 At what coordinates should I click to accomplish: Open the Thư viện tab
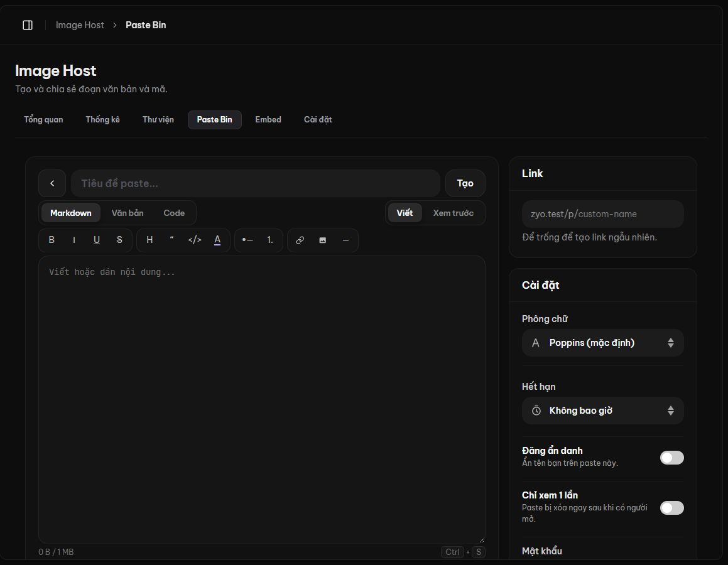[x=158, y=120]
